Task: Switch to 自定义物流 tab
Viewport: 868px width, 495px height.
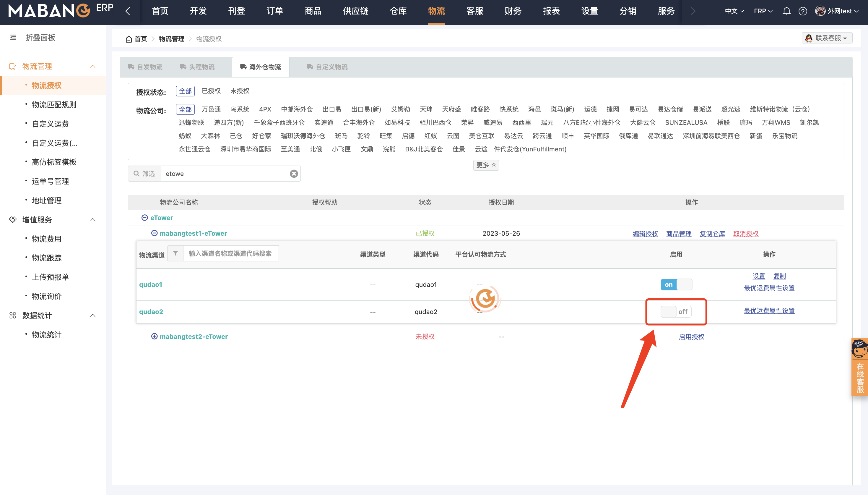Action: [327, 67]
